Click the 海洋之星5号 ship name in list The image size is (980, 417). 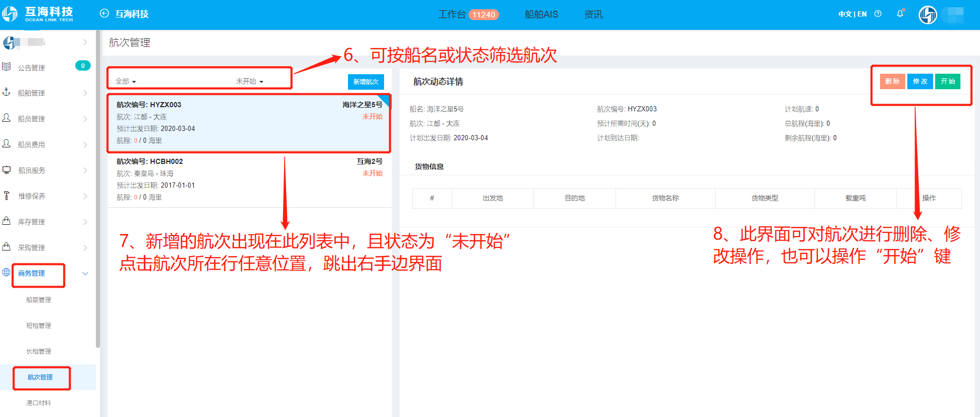tap(362, 105)
